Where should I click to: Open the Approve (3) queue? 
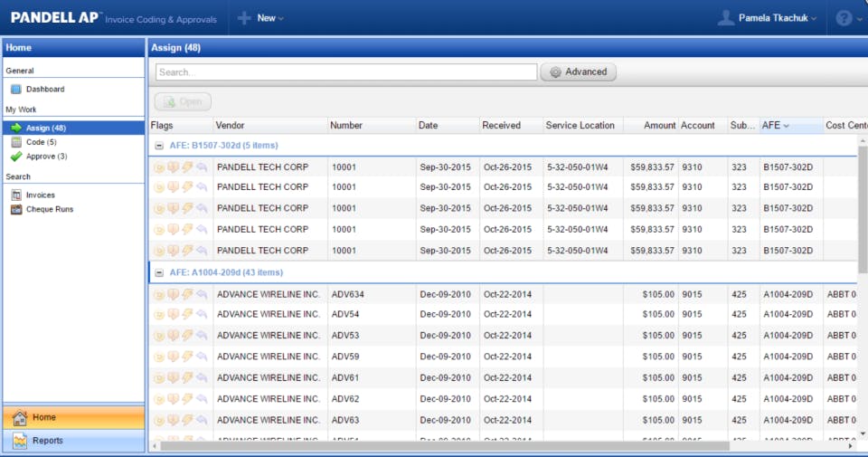46,157
